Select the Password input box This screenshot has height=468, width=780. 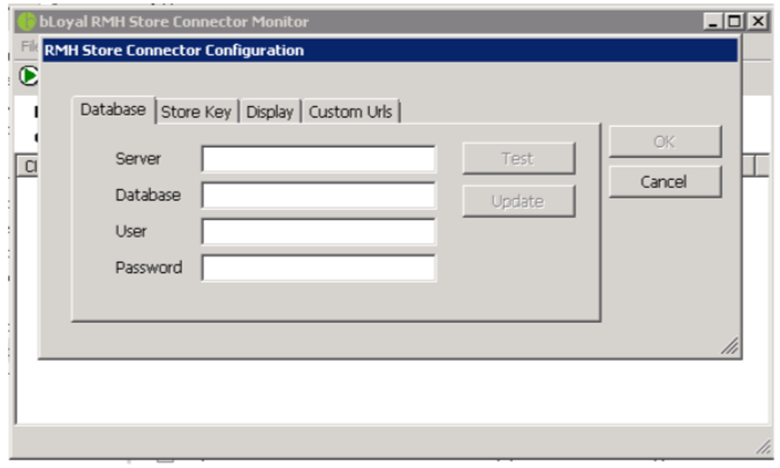tap(318, 268)
